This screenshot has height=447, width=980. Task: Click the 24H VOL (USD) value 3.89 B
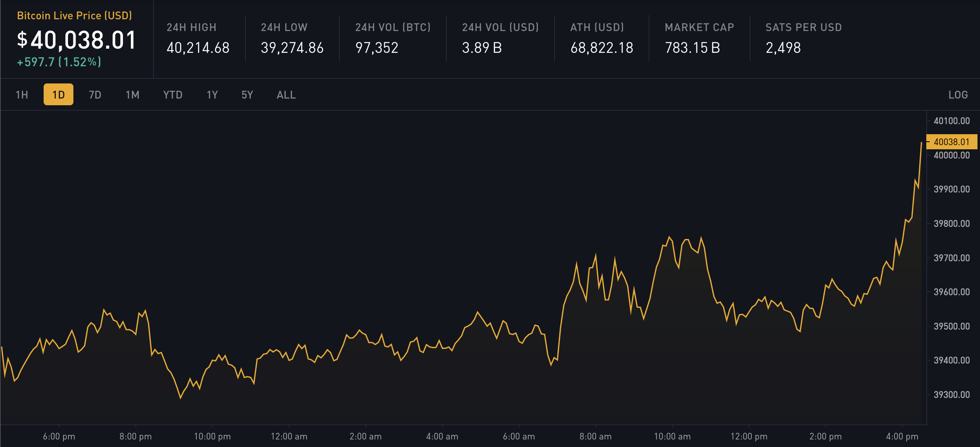[482, 48]
